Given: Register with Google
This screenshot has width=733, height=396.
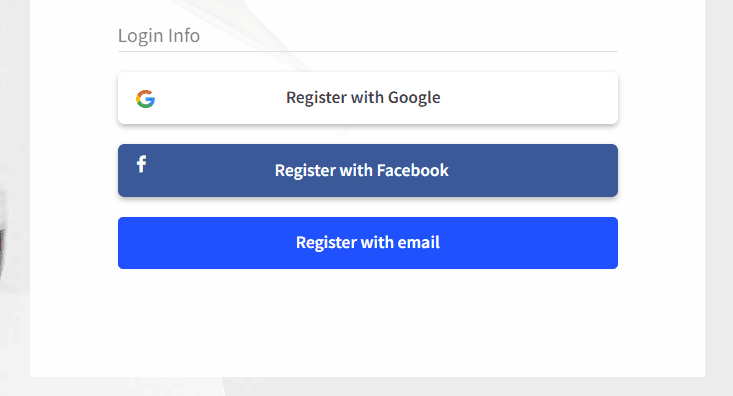Looking at the screenshot, I should (368, 98).
